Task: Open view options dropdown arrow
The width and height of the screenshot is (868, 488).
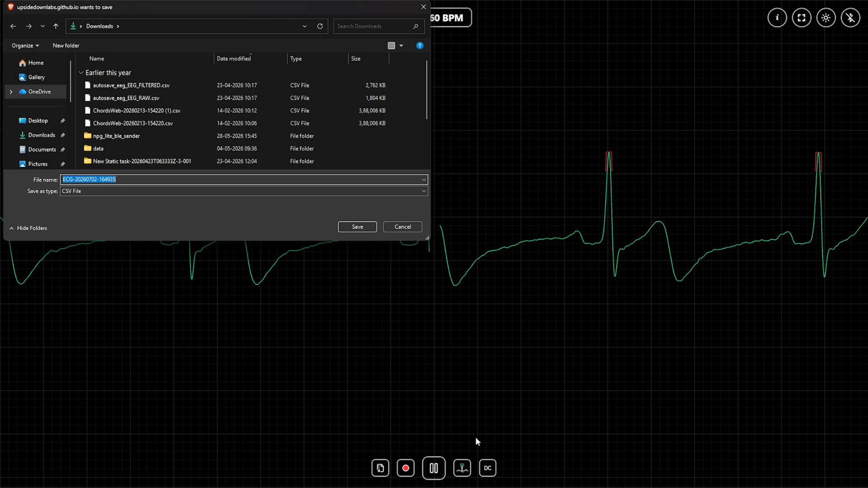Action: (x=401, y=46)
